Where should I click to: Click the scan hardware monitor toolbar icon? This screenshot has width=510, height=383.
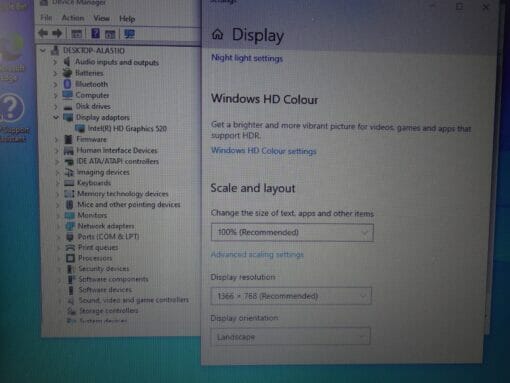(129, 34)
